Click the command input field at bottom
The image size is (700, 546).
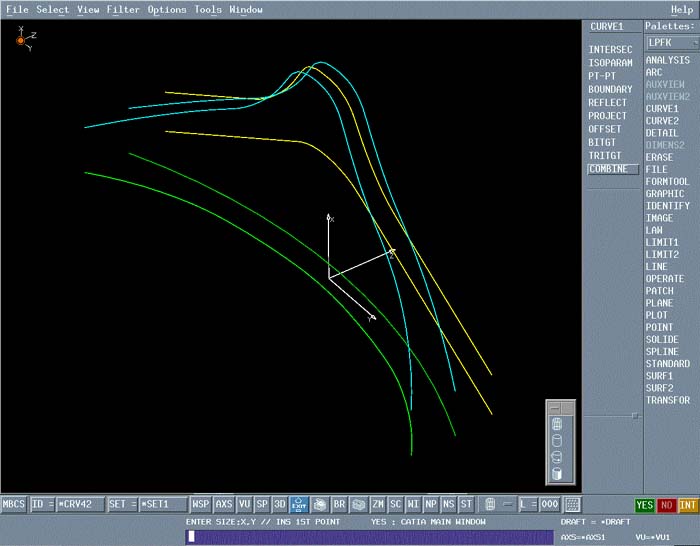[370, 537]
